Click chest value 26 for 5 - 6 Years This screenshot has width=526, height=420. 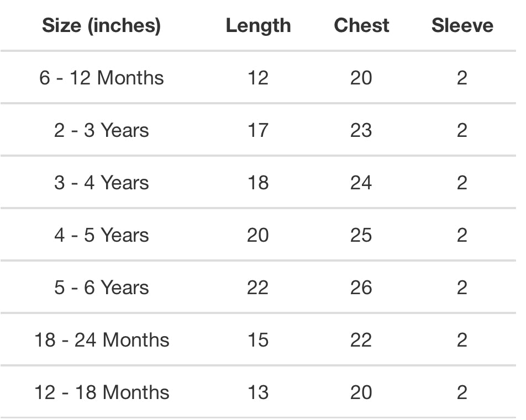tap(361, 288)
